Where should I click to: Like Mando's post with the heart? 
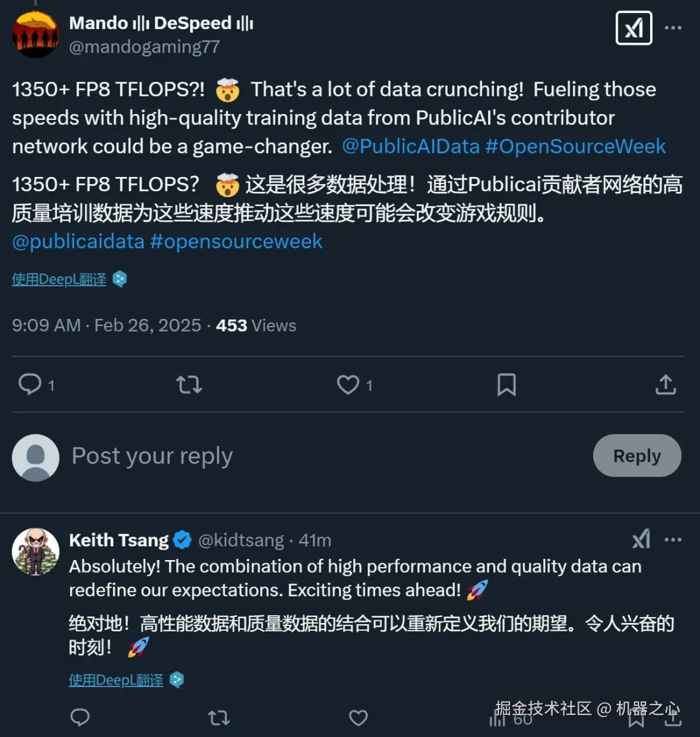tap(348, 385)
